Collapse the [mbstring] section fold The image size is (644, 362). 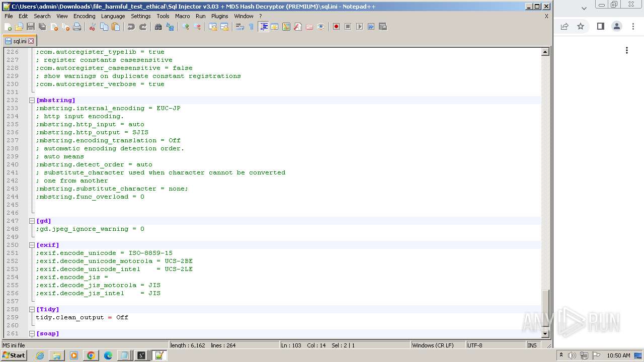pos(32,100)
